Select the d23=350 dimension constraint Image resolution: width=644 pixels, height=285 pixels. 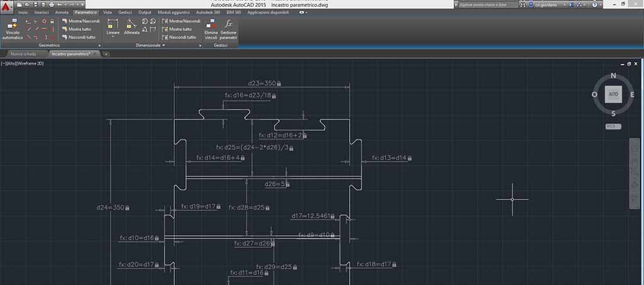pos(265,84)
